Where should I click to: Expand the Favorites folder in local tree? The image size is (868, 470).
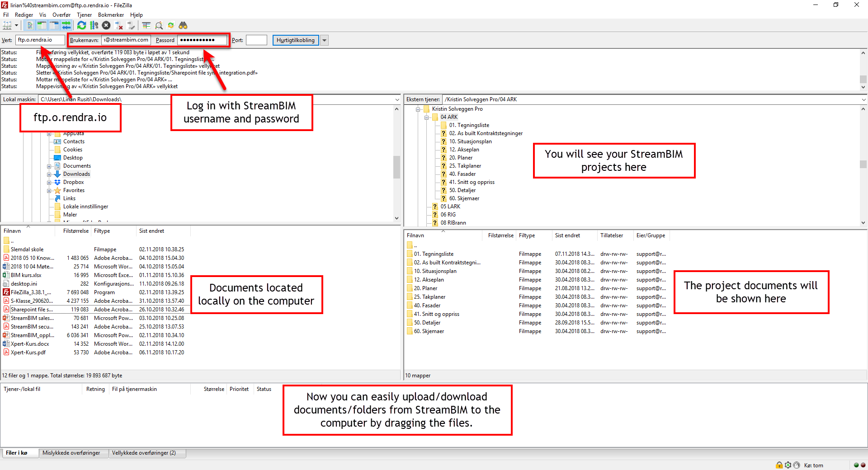[x=49, y=191]
